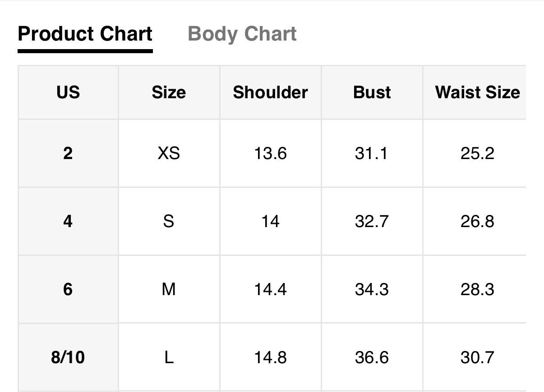Click the M size cell
The height and width of the screenshot is (392, 544).
169,289
